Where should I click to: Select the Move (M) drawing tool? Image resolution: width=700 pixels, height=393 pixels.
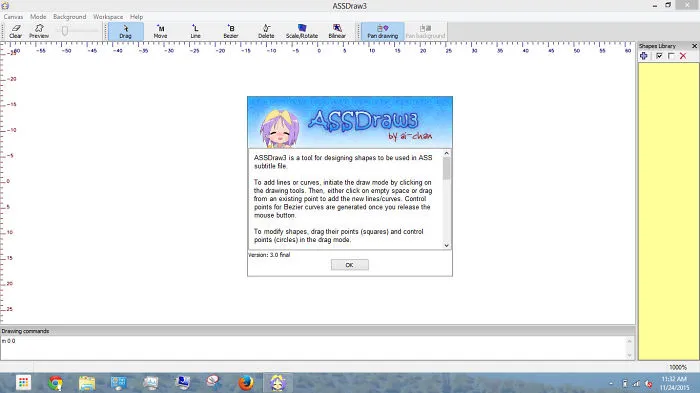coord(160,31)
